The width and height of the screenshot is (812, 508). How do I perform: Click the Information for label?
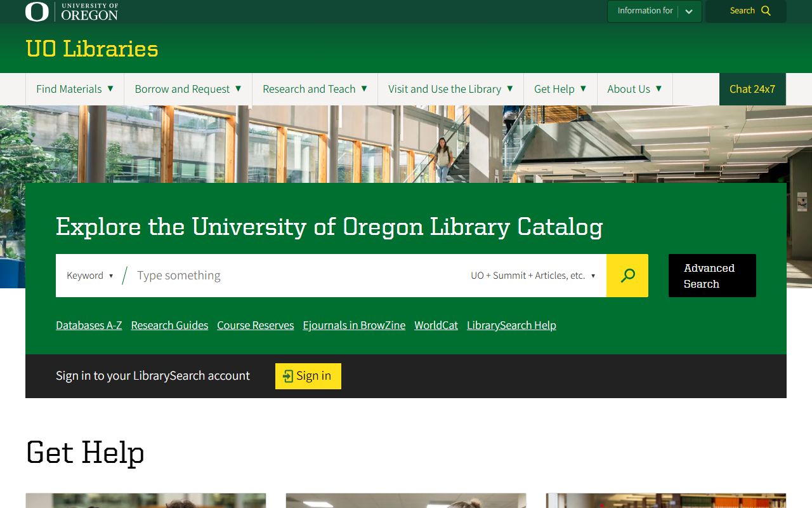645,11
